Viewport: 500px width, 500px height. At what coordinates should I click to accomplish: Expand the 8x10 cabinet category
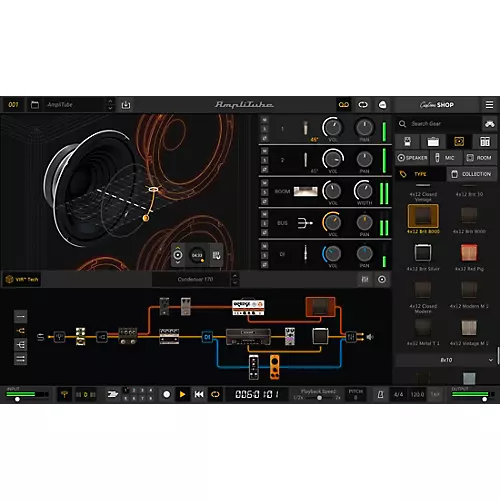(x=445, y=360)
